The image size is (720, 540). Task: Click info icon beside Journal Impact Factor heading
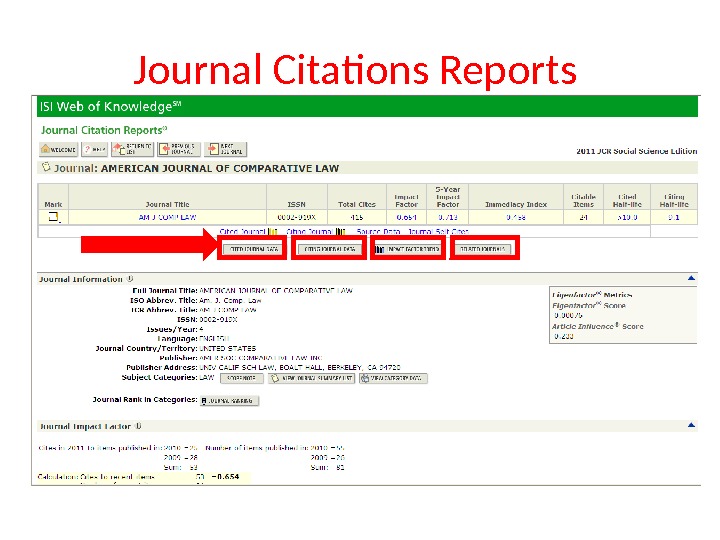[138, 426]
